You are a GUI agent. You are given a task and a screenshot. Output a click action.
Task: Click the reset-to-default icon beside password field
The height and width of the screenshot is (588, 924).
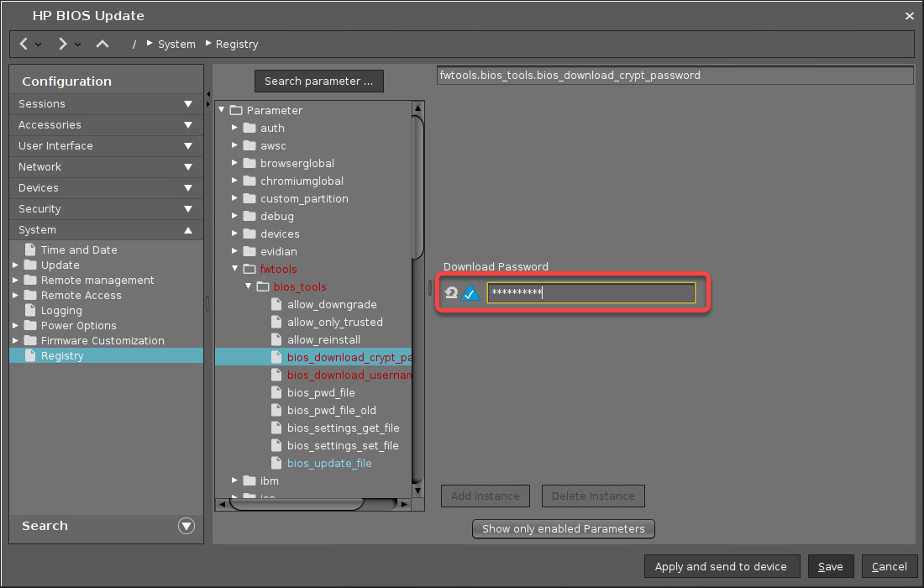pos(451,293)
